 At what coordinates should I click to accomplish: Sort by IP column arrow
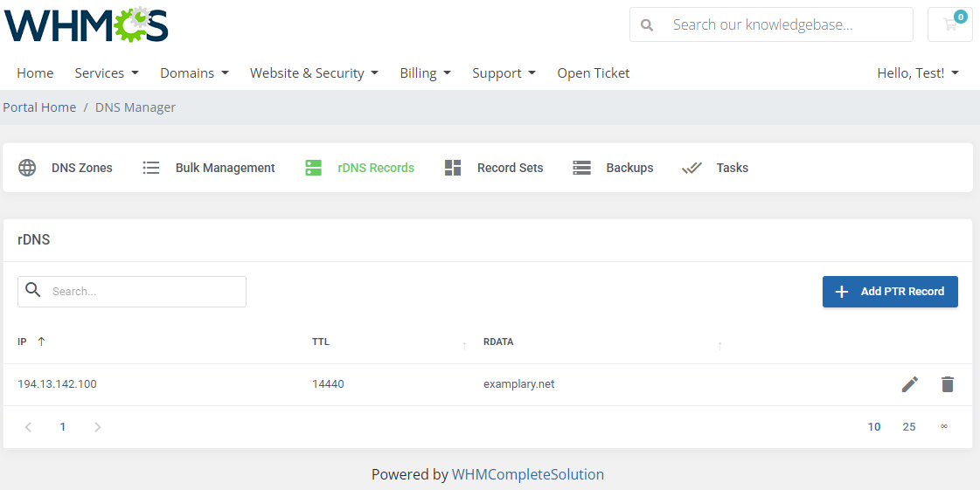point(41,342)
